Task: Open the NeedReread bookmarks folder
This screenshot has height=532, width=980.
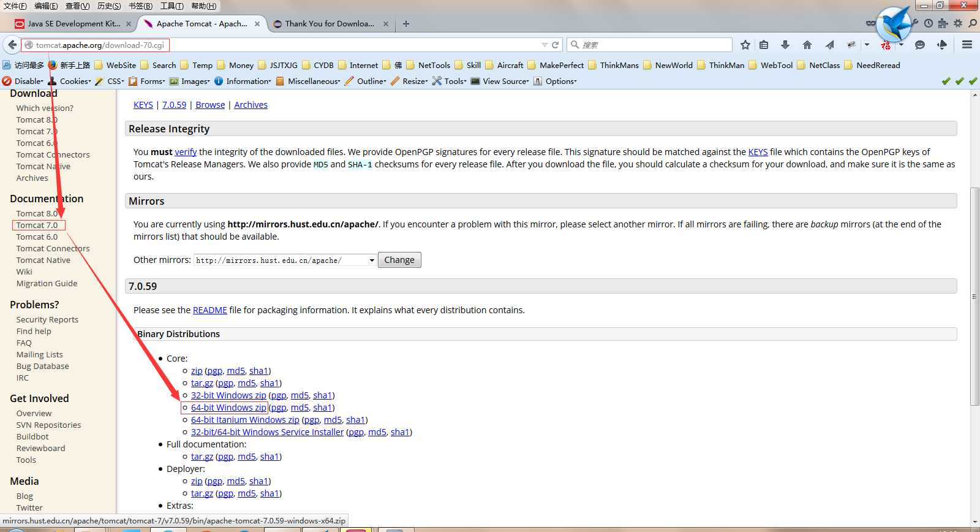Action: click(x=872, y=65)
